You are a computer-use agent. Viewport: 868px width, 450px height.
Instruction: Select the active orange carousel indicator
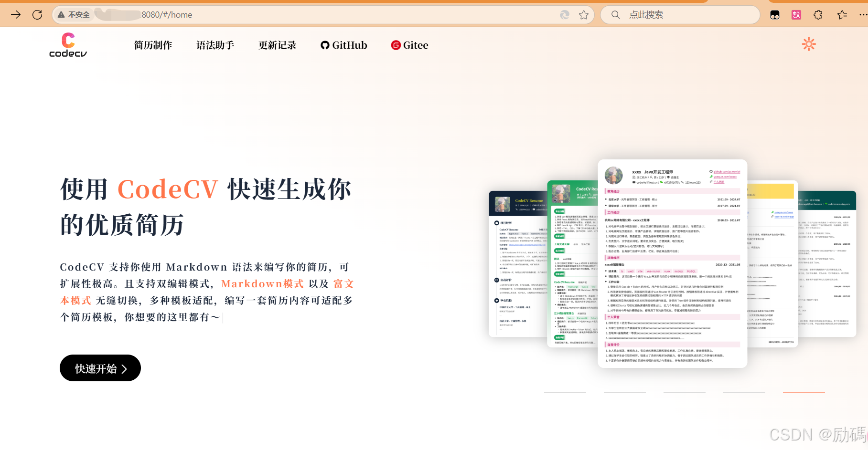(804, 392)
